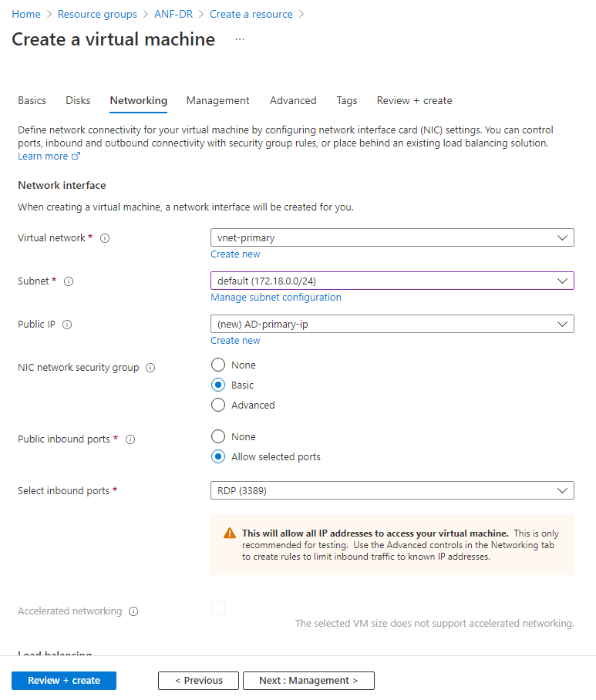Viewport: 596px width, 700px height.
Task: Click the Accelerated networking info icon
Action: 133,611
